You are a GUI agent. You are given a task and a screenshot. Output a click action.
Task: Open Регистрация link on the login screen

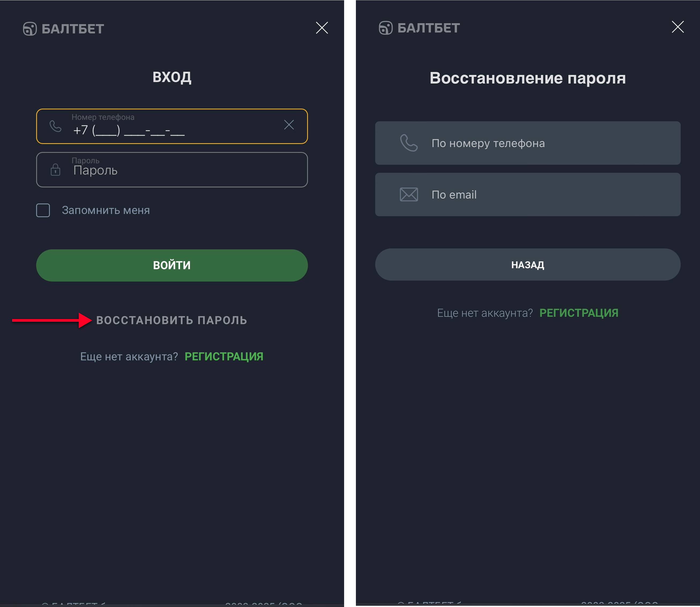tap(224, 356)
